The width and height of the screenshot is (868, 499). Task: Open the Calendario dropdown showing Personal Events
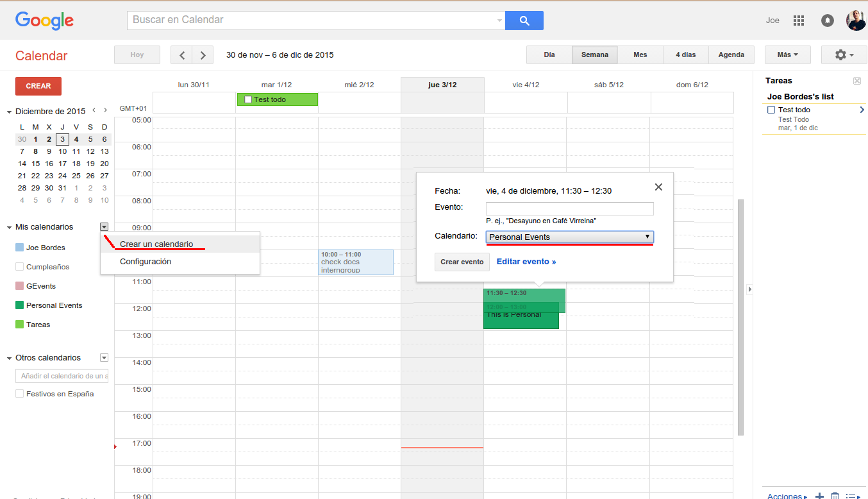[x=569, y=237]
